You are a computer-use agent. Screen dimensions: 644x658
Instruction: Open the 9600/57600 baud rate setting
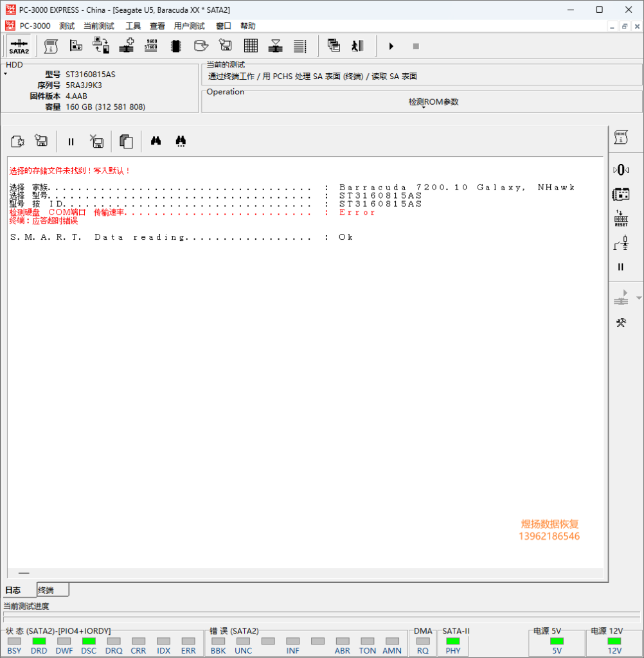[x=150, y=46]
